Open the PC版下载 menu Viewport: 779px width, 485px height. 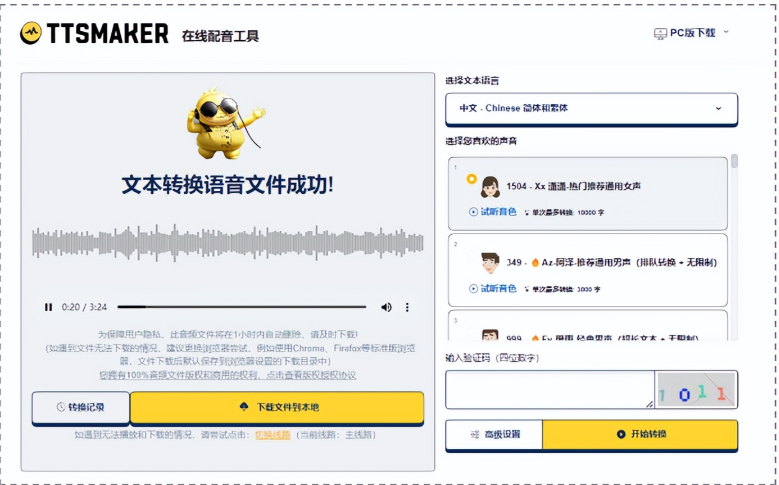coord(692,33)
